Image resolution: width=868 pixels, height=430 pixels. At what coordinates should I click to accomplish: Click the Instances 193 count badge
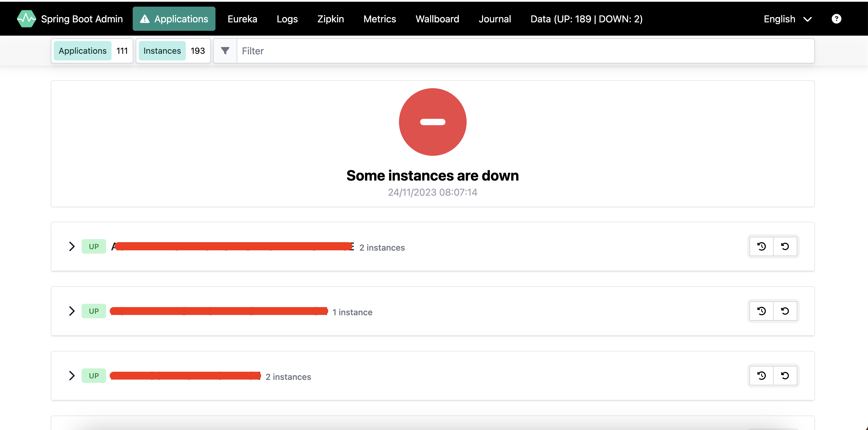(198, 50)
